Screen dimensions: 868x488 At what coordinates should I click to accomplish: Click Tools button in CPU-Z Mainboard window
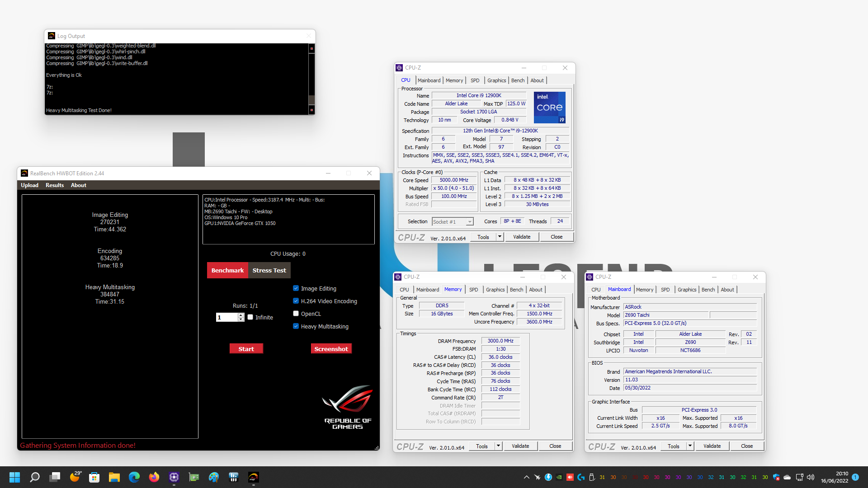point(673,446)
